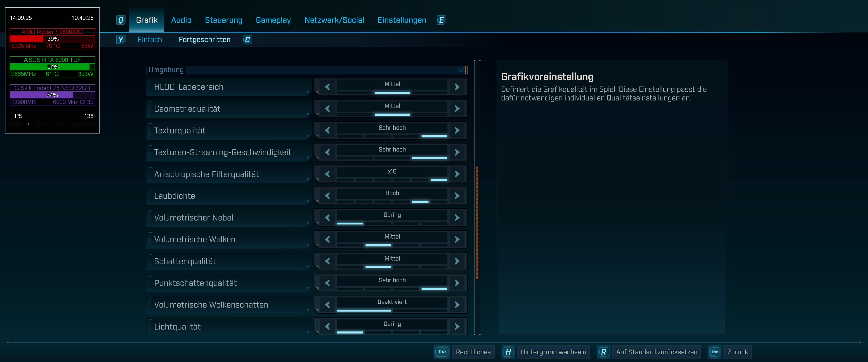Raise Volumetrischer Nebel using right arrow

click(457, 218)
